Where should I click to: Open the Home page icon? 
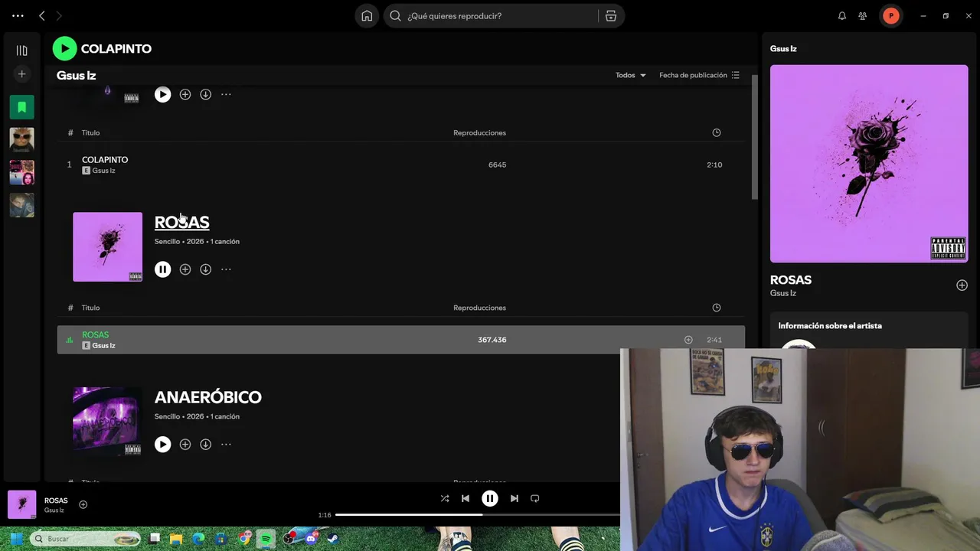point(367,15)
